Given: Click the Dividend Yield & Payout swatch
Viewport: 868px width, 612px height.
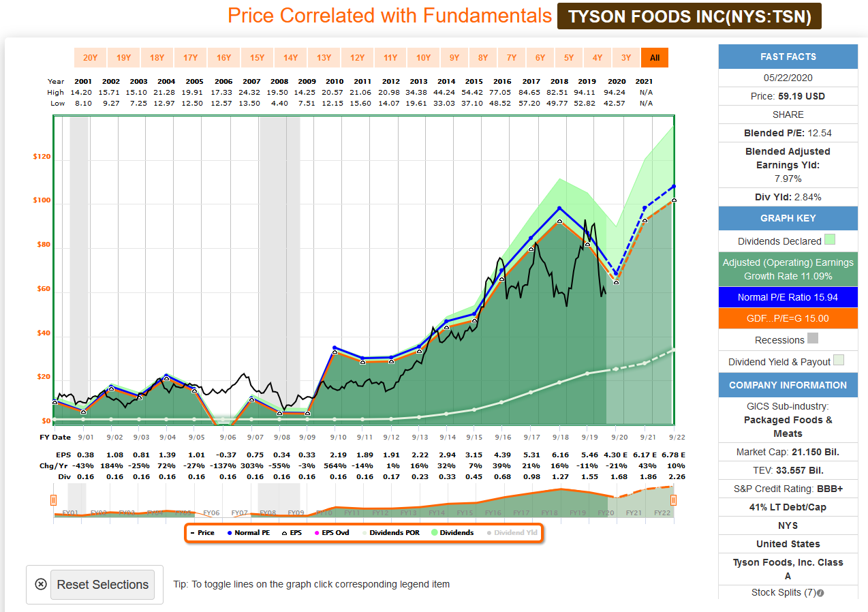Looking at the screenshot, I should [x=839, y=359].
